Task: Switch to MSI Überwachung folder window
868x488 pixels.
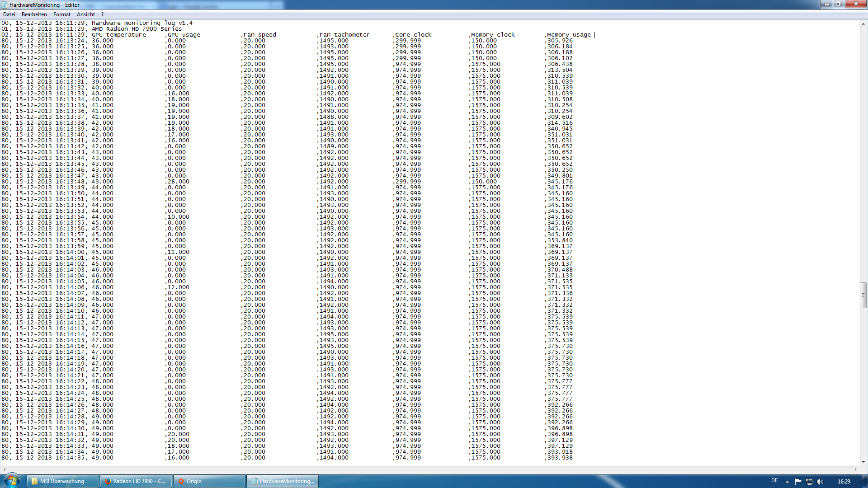Action: [62, 481]
